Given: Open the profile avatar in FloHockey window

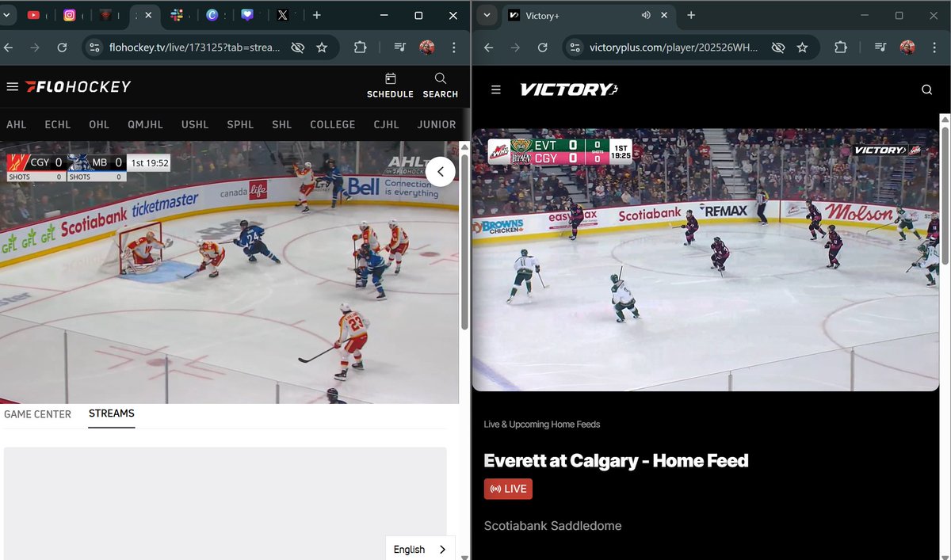Looking at the screenshot, I should (x=427, y=48).
